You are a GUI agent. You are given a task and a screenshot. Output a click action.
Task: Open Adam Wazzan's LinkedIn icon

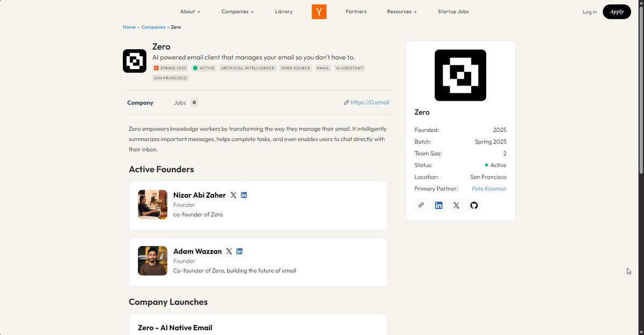pos(239,251)
